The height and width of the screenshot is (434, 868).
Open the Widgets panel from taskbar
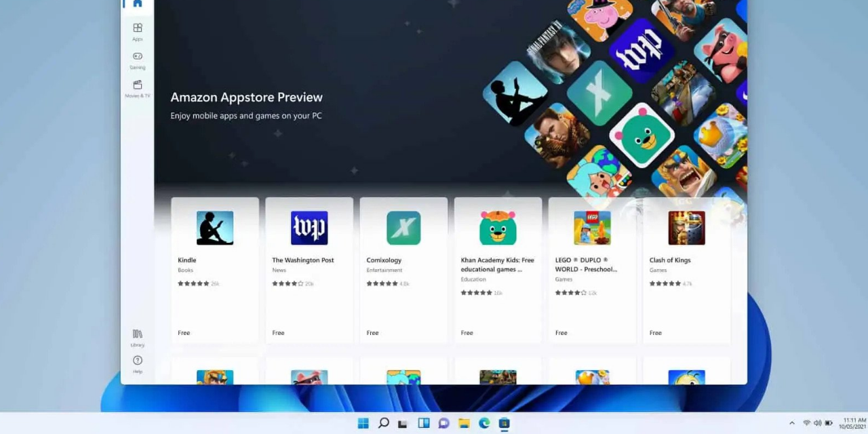424,423
